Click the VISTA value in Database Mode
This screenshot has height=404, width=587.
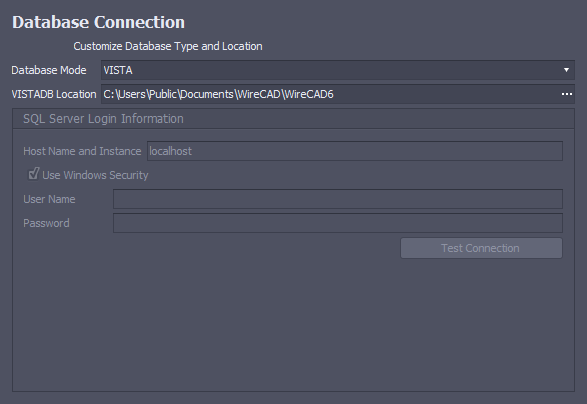(118, 70)
